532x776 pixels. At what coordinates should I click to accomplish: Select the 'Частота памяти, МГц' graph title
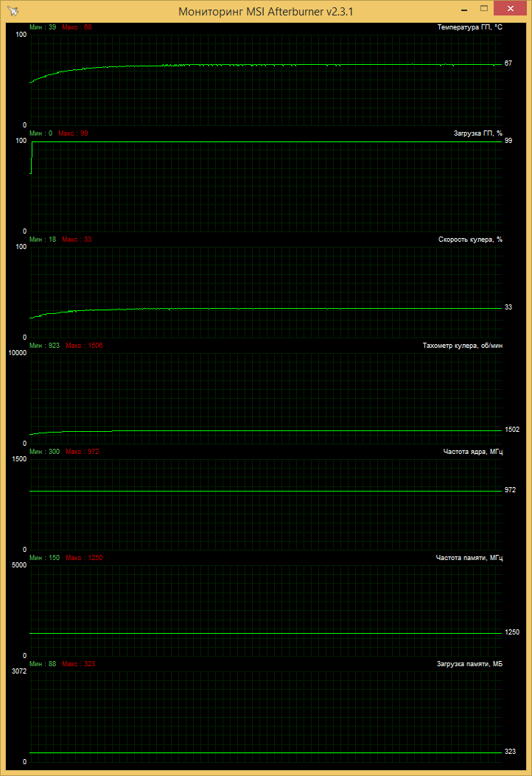tap(469, 558)
